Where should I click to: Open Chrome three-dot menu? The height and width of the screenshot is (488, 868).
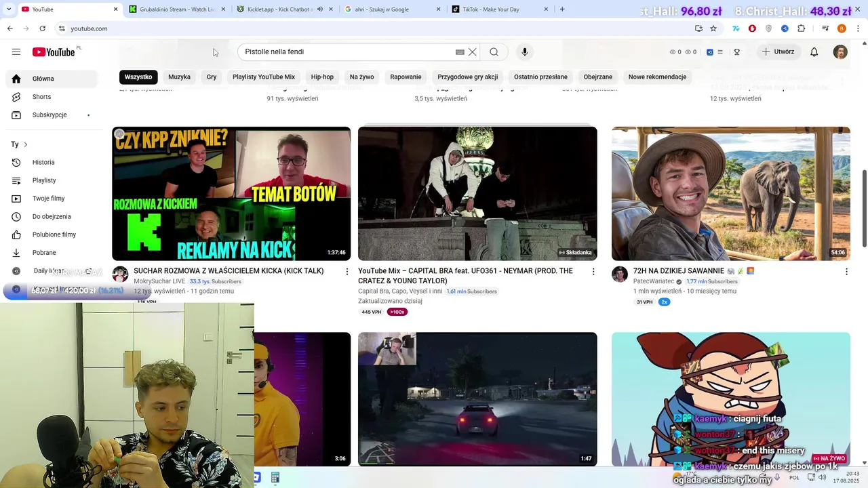pos(858,28)
